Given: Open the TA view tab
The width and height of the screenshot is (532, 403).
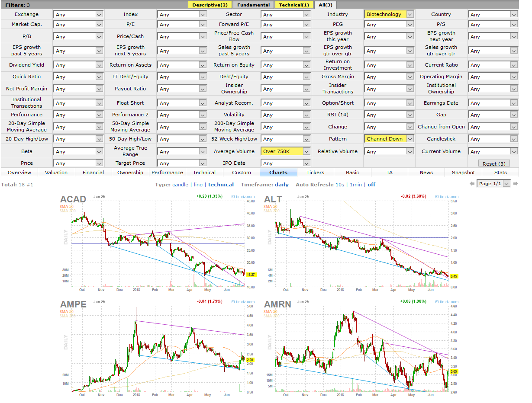Looking at the screenshot, I should point(390,173).
